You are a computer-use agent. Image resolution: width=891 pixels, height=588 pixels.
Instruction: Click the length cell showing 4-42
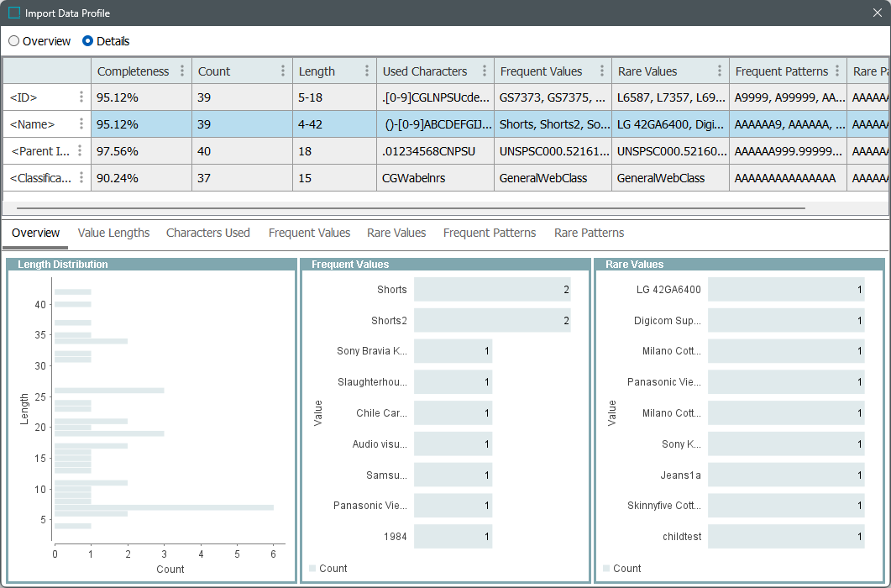[x=335, y=124]
